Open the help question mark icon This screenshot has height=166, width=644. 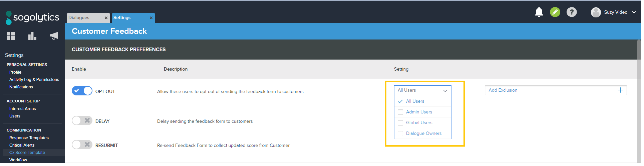[x=572, y=12]
